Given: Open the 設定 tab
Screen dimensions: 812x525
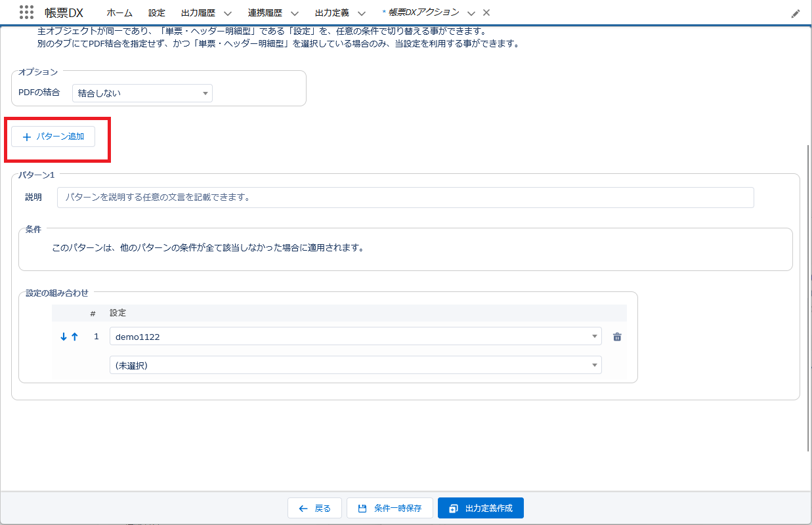Looking at the screenshot, I should click(157, 12).
